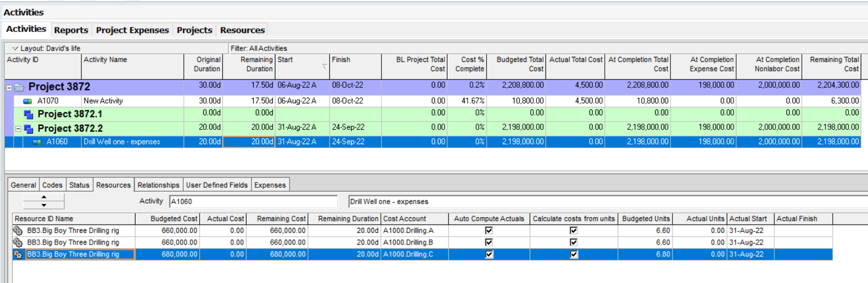The height and width of the screenshot is (283, 868).
Task: Click the gear icon of selected Drilling.C resource
Action: click(18, 255)
